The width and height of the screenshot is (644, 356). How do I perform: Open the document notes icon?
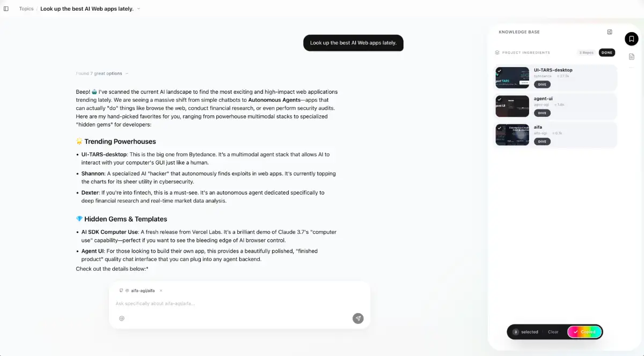(632, 57)
